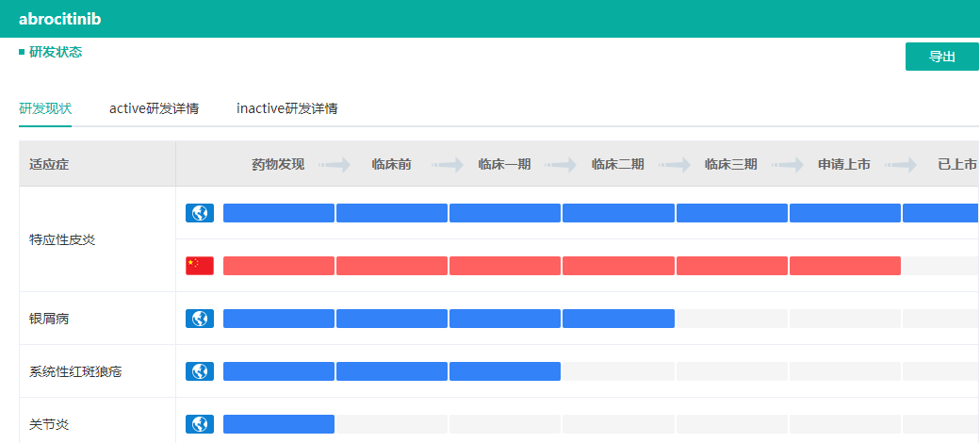Screen dimensions: 980x443
Task: Click the blue 药物发现 bar for 关节炎
Action: 278,424
